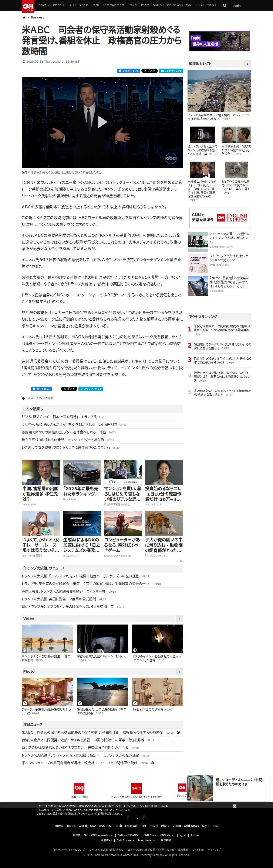Image resolution: width=273 pixels, height=868 pixels.
Task: Open Hurricane Milton from space video
Action: pos(102,639)
